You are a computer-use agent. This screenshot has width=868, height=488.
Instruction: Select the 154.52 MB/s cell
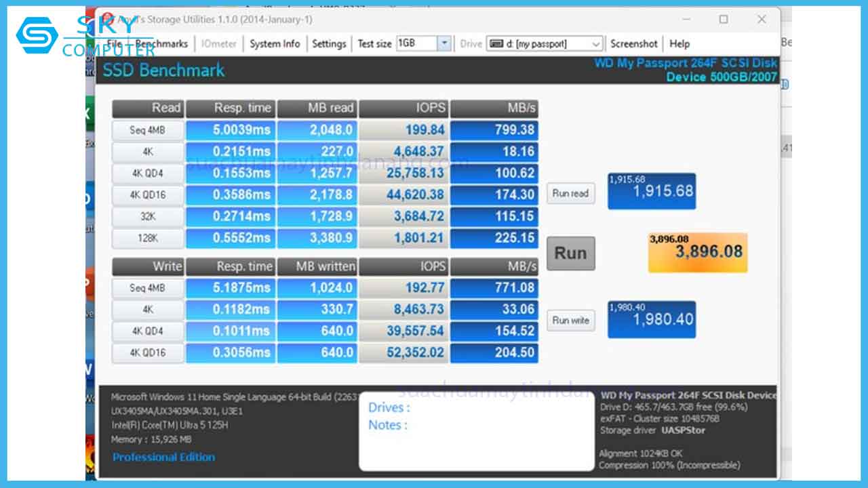coord(494,331)
